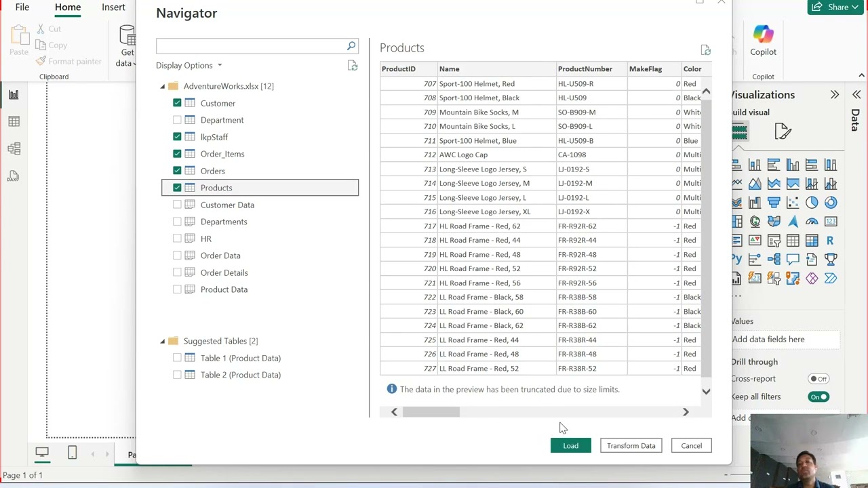Select the scatter chart visual
Image resolution: width=868 pixels, height=488 pixels.
pyautogui.click(x=793, y=203)
